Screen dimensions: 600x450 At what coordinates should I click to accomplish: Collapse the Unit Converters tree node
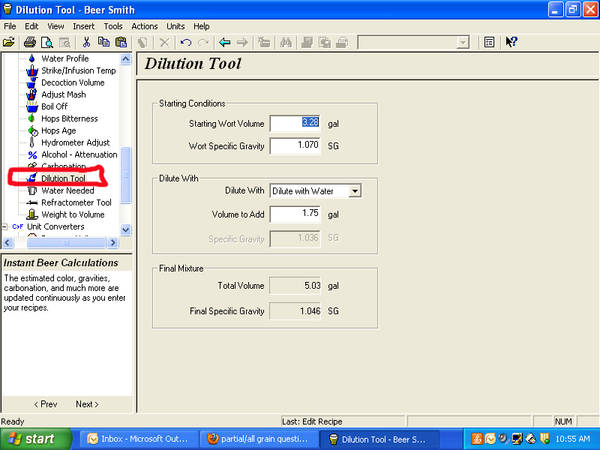[x=5, y=227]
